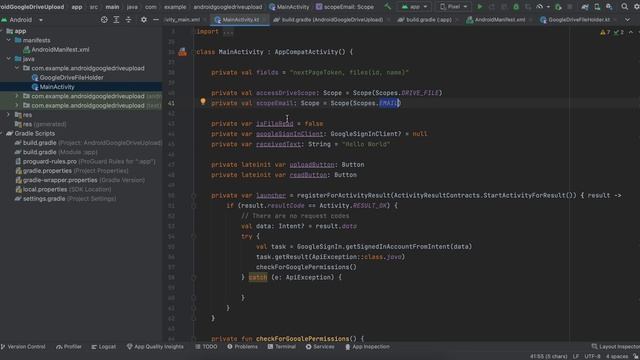Screen dimensions: 640x360
Task: Start debugging with the green bug icon
Action: point(516,7)
